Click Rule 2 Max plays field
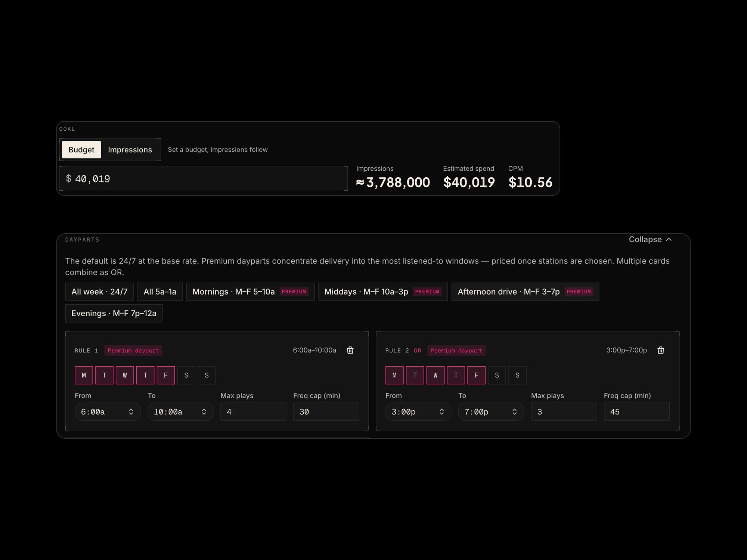 point(564,412)
